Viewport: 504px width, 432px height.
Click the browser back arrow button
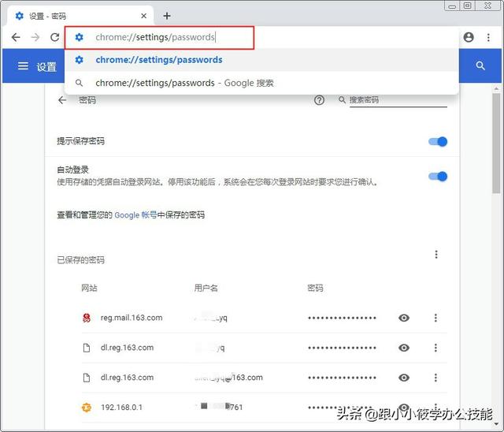point(16,37)
